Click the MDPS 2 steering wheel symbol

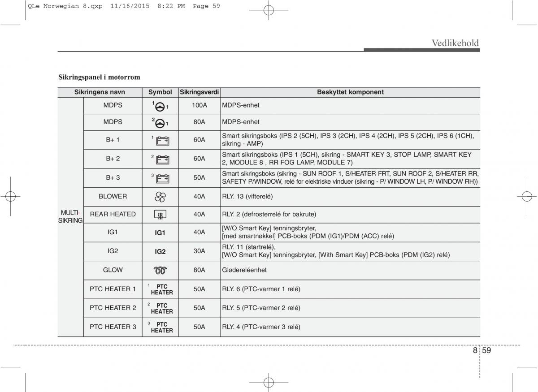(160, 122)
